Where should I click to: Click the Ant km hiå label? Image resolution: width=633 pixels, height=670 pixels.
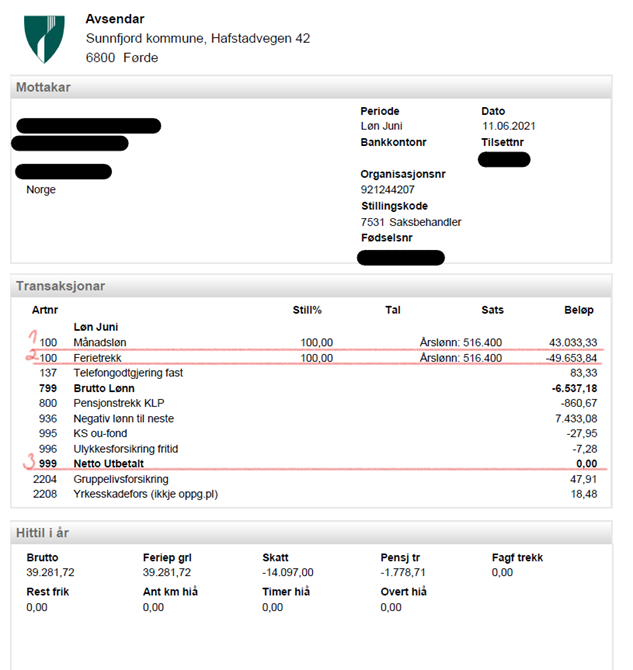pos(170,592)
